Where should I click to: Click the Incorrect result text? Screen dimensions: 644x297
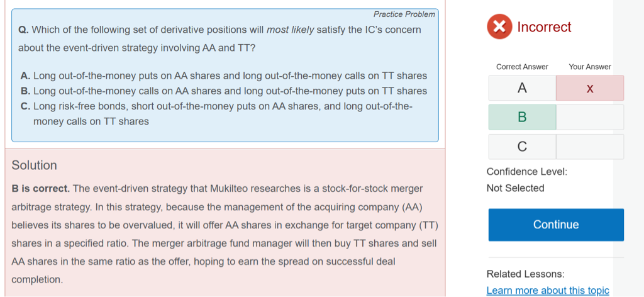(544, 27)
